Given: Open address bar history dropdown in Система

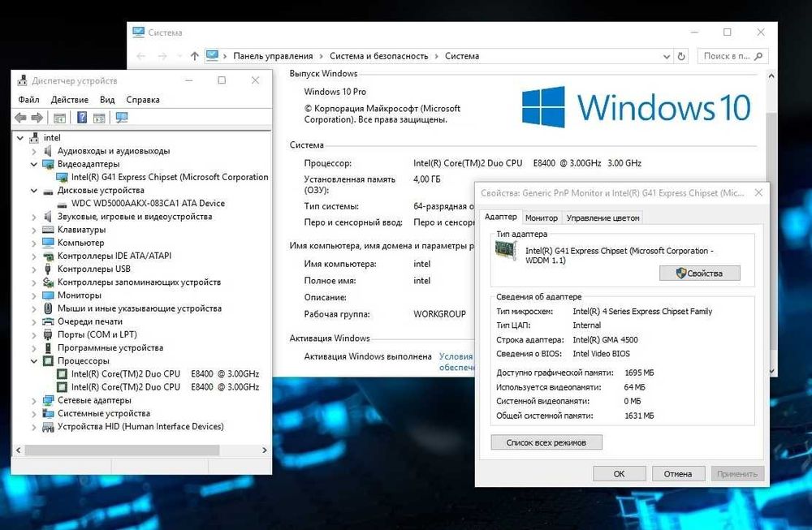Looking at the screenshot, I should point(667,56).
